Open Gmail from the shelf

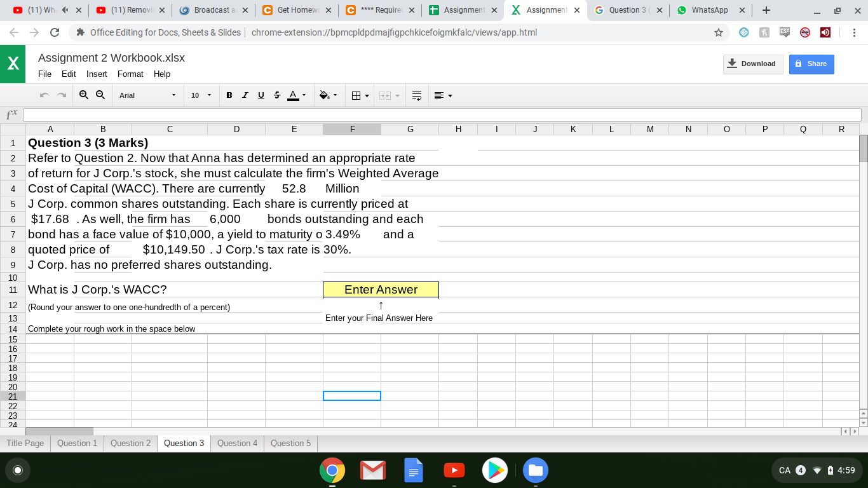click(372, 470)
